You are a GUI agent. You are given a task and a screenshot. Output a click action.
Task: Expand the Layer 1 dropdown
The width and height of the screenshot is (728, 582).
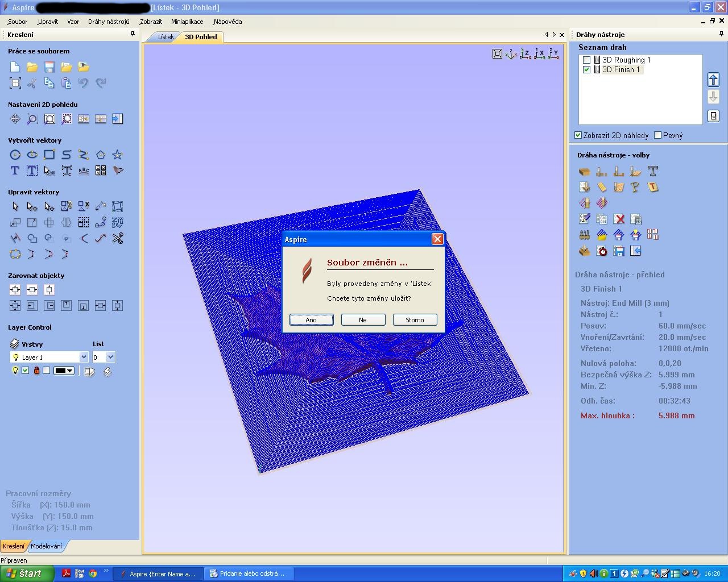click(x=84, y=357)
